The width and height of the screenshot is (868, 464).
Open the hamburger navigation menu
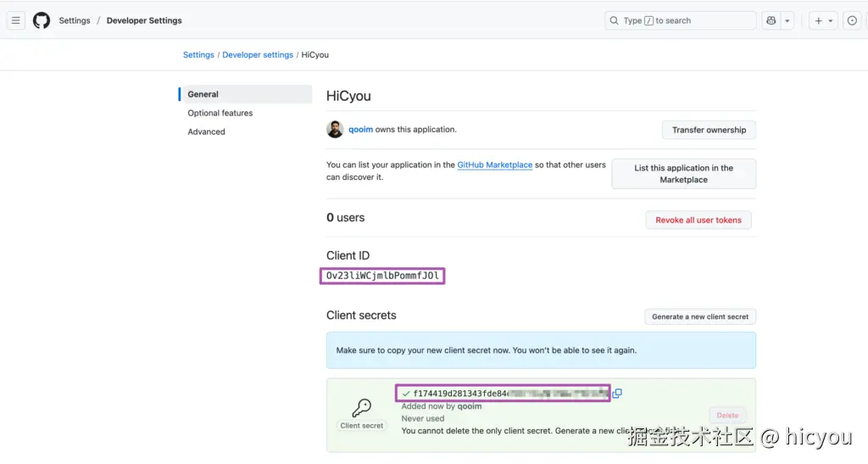coord(15,20)
